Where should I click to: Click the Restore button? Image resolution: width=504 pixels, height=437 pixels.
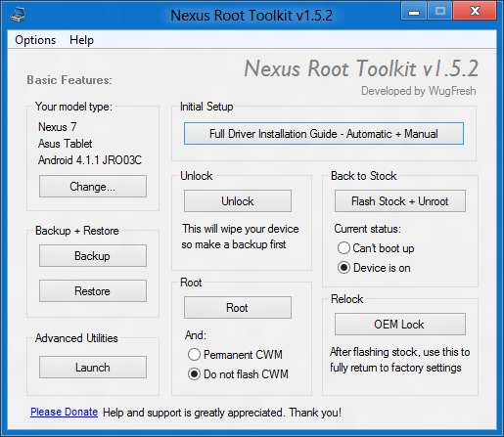[93, 290]
